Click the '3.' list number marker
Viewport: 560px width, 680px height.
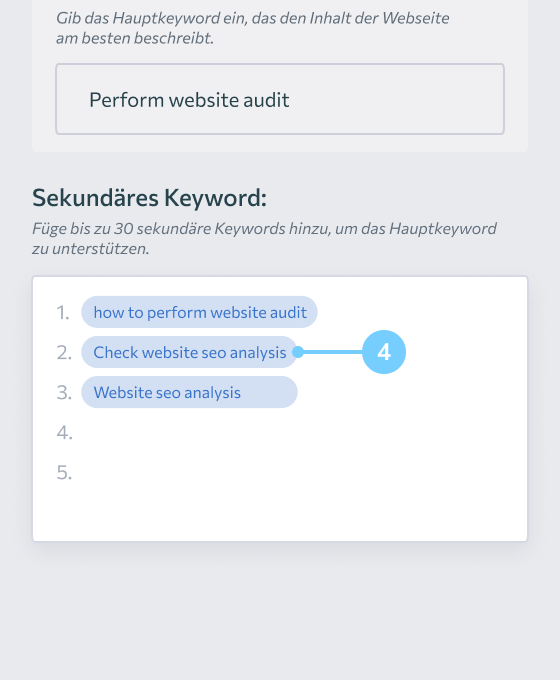click(x=64, y=392)
